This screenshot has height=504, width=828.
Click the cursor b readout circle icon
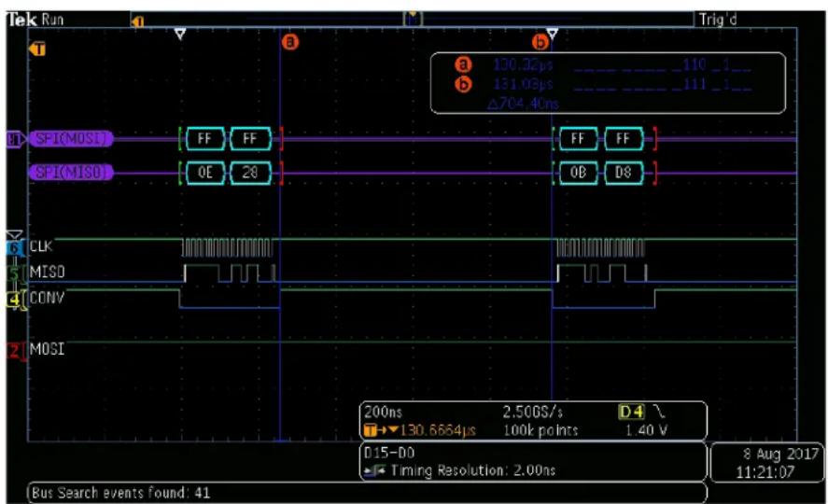pyautogui.click(x=463, y=84)
